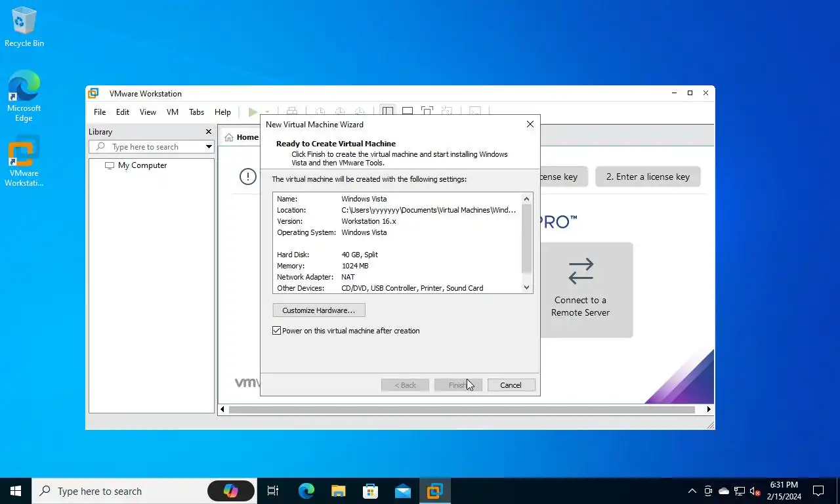Click the settings list scroll-up arrow

click(x=526, y=198)
